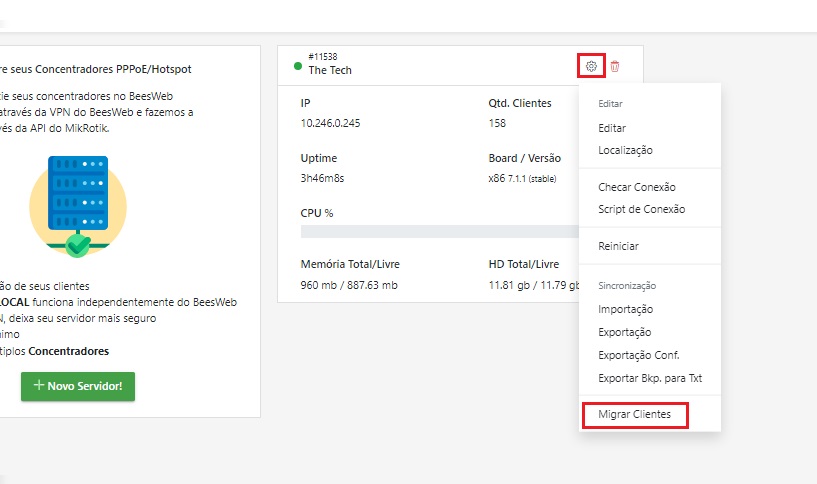Viewport: 817px width, 484px height.
Task: Select Checar Conexão option
Action: click(637, 187)
